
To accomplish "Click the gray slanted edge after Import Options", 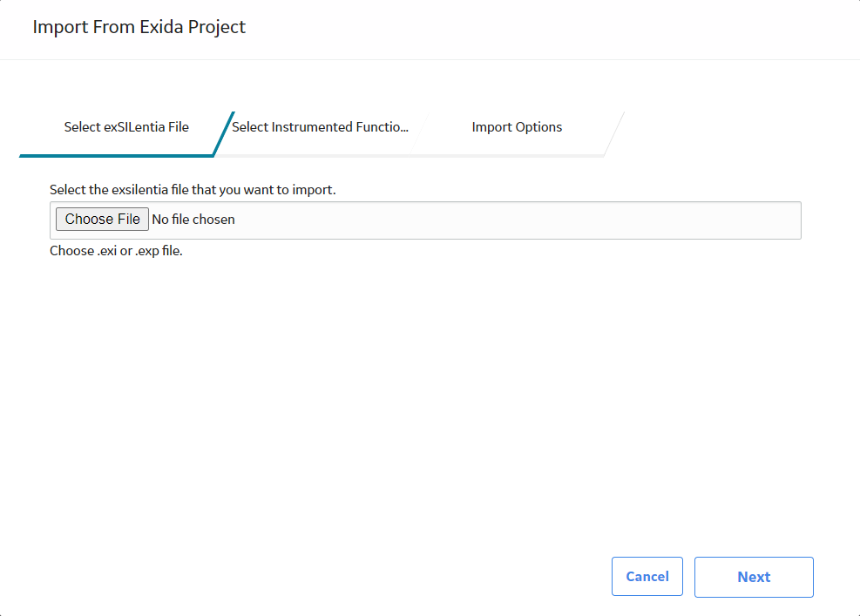I will pos(614,134).
